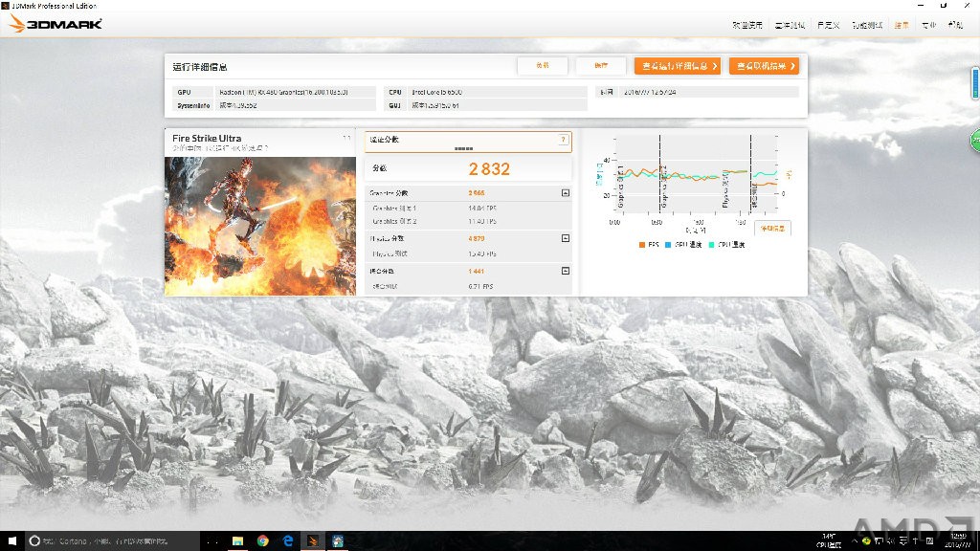Click the question mark help icon in the validation score box
This screenshot has width=980, height=551.
click(563, 140)
